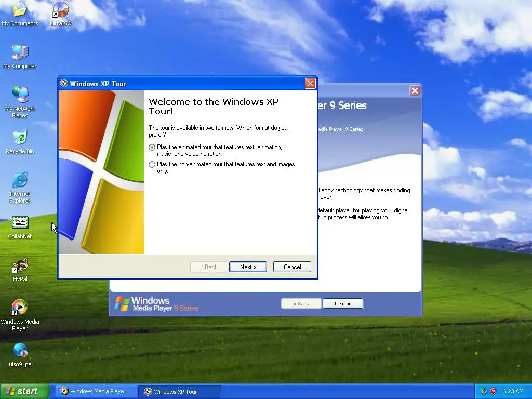Click the 'Welcome to the Windows XP Tour!' heading
532x399 pixels.
[x=214, y=106]
